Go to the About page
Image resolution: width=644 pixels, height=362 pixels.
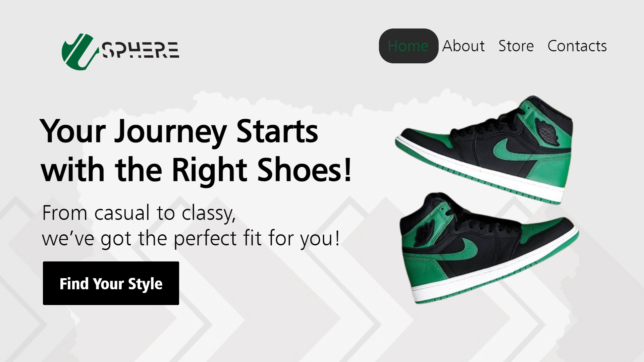point(463,46)
